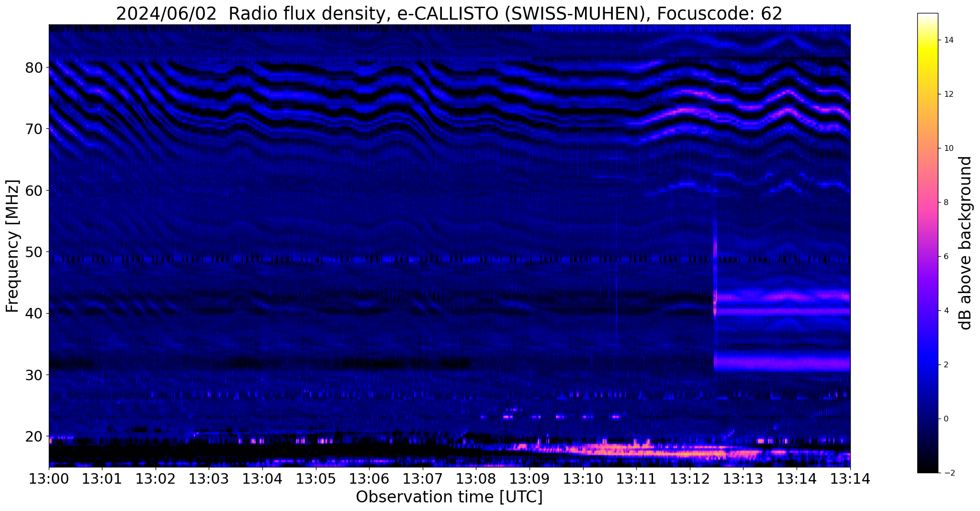Screen dimensions: 980x511
Task: Click the blue region of the colorbar near 2
Action: (927, 365)
